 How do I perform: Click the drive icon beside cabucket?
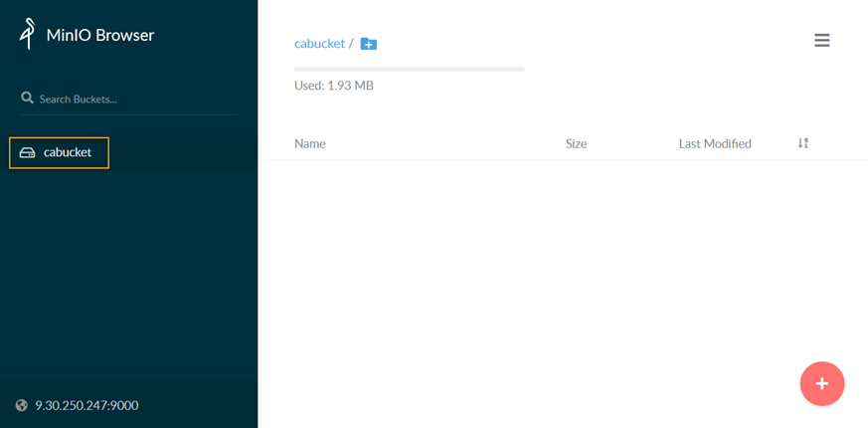click(27, 152)
